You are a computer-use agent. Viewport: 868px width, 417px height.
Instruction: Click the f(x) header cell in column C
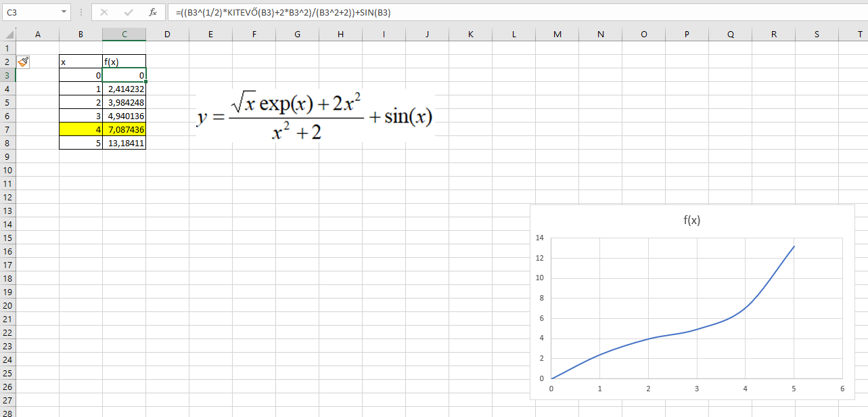pos(124,62)
